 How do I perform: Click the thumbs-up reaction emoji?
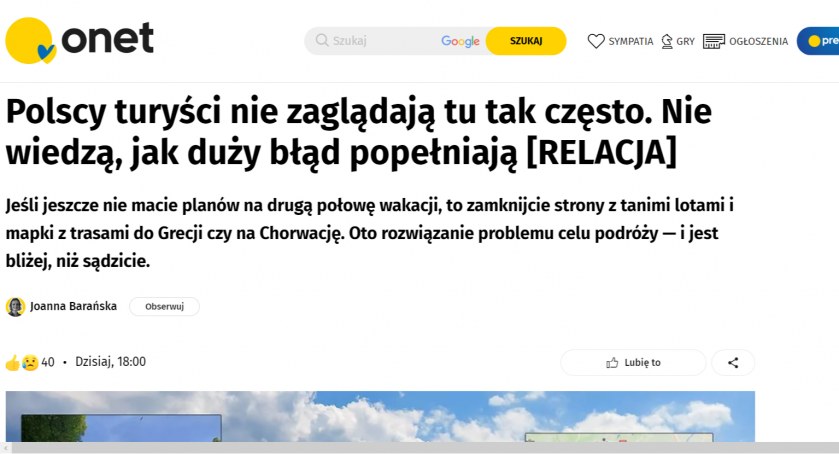tap(12, 363)
